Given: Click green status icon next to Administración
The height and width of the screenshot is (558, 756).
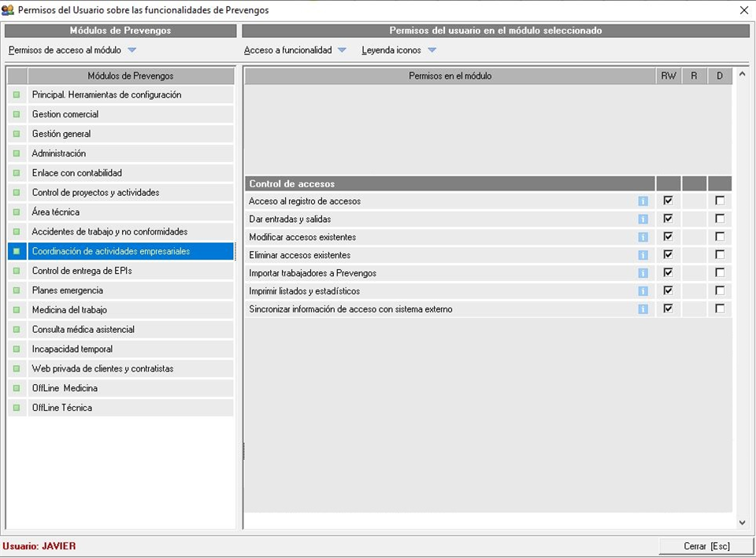Looking at the screenshot, I should [17, 153].
